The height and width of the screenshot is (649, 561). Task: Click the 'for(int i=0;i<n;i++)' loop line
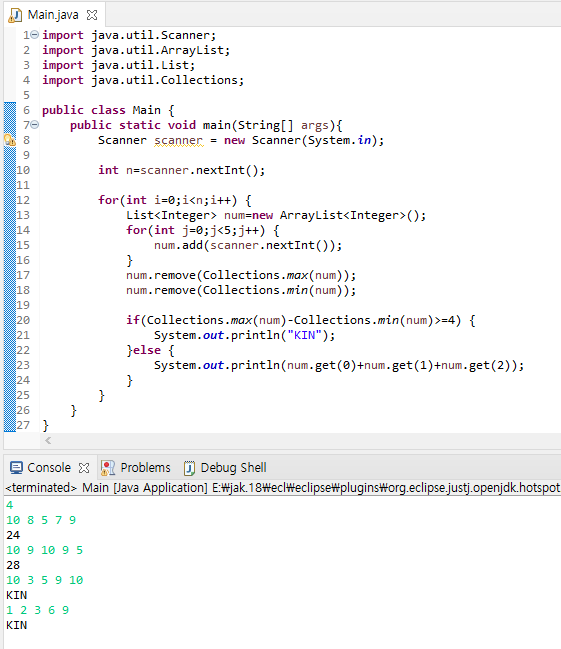175,200
